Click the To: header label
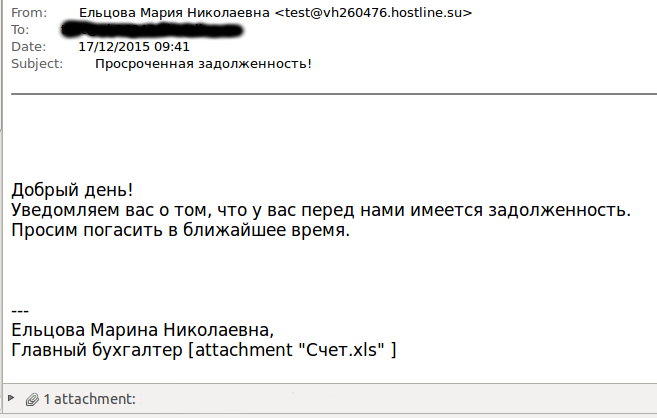The height and width of the screenshot is (418, 657). coord(20,30)
